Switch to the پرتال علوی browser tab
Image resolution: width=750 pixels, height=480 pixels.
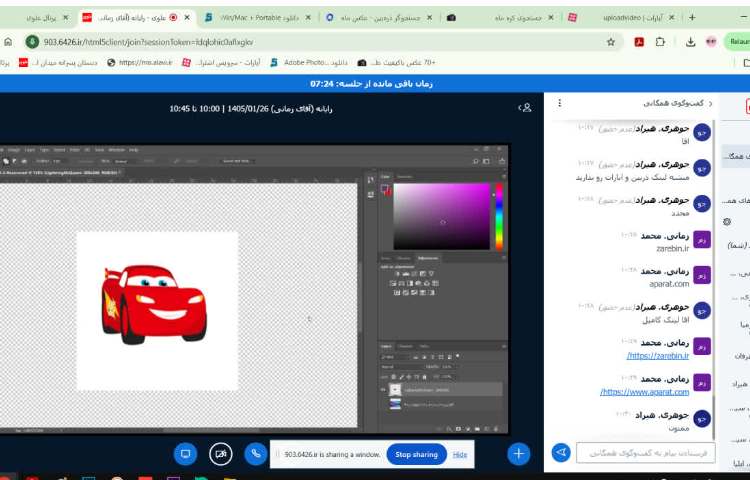tap(48, 18)
